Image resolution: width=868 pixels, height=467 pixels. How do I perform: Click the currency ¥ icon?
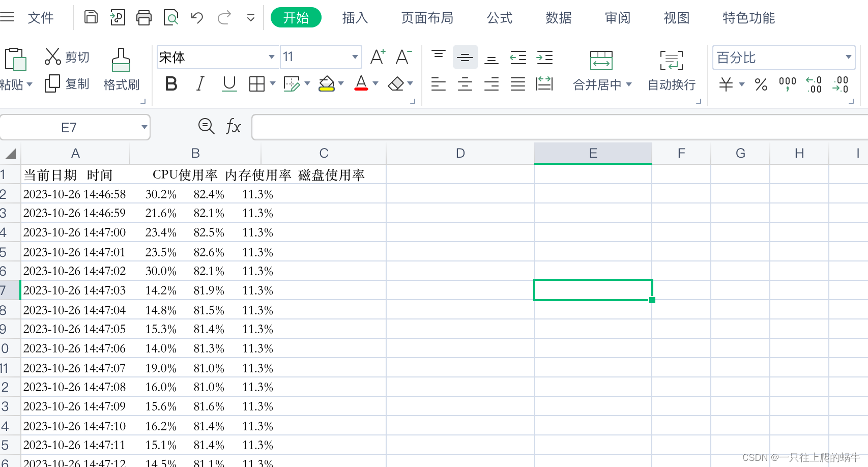click(726, 84)
